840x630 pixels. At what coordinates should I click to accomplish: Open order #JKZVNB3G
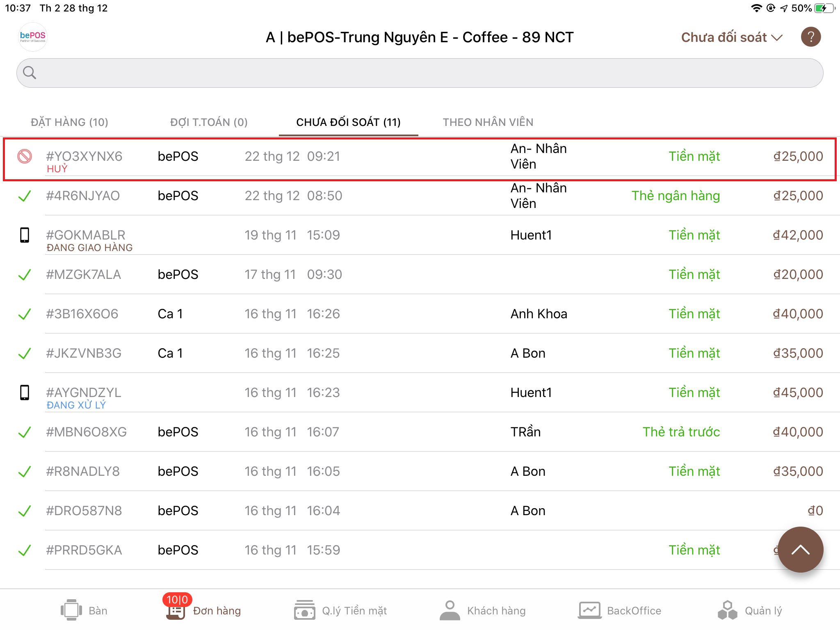coord(420,353)
